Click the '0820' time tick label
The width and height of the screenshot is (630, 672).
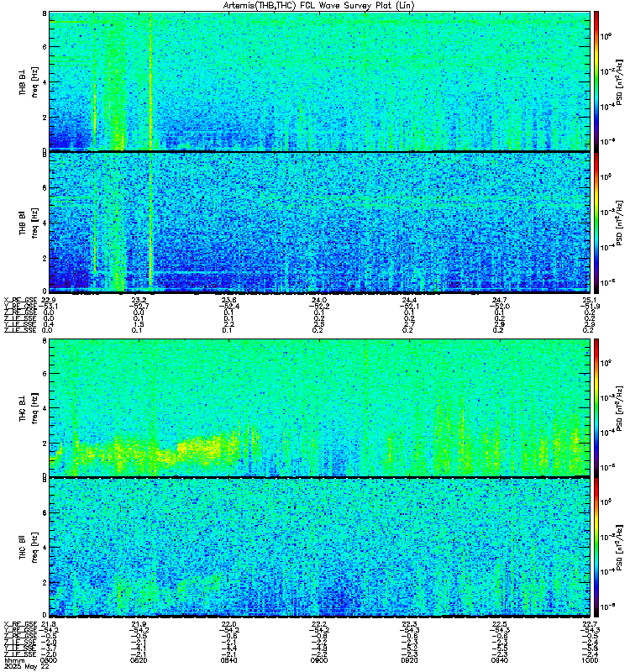pyautogui.click(x=139, y=660)
